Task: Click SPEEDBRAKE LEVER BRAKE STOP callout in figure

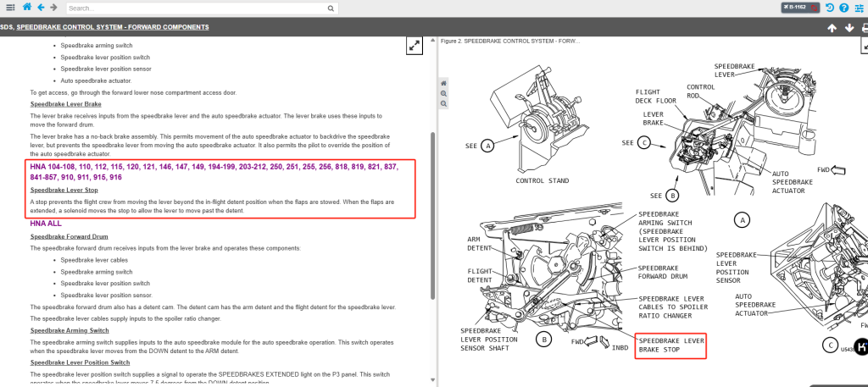Action: pos(671,346)
